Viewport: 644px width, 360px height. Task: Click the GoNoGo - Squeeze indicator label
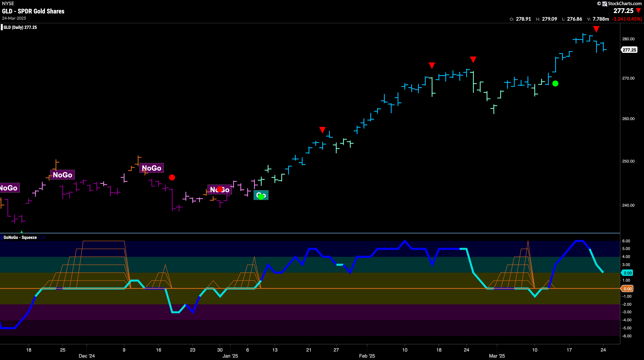pos(20,237)
